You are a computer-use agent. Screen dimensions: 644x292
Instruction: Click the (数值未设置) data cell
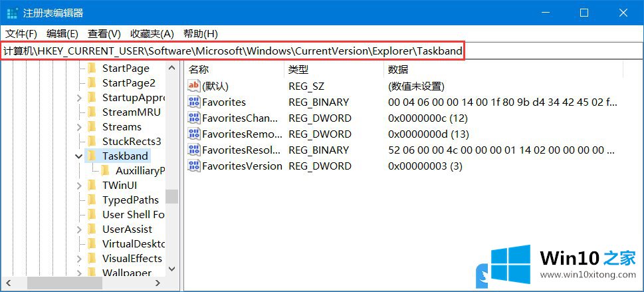tap(416, 86)
